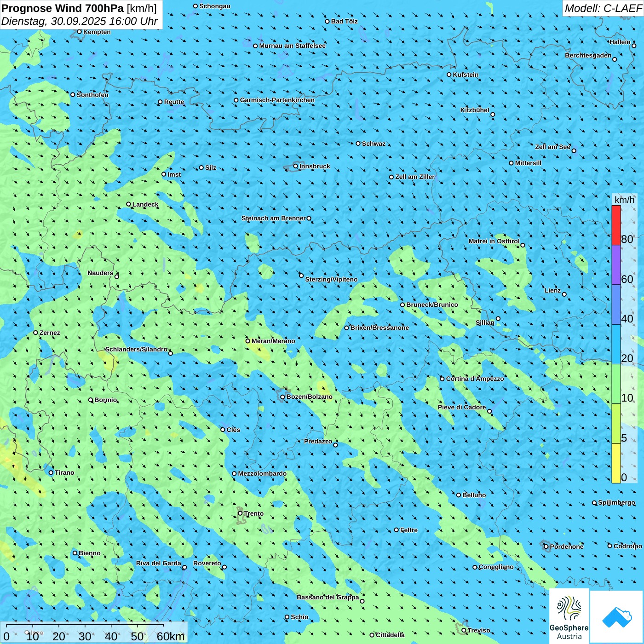The image size is (644, 644).
Task: Click the Landeck location dot
Action: [x=129, y=204]
